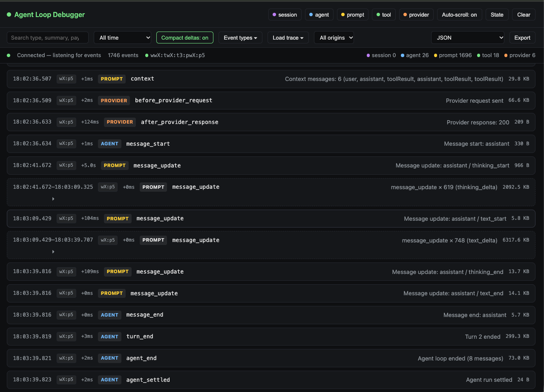Open the after_provider_response event row
The height and width of the screenshot is (392, 544).
click(271, 122)
